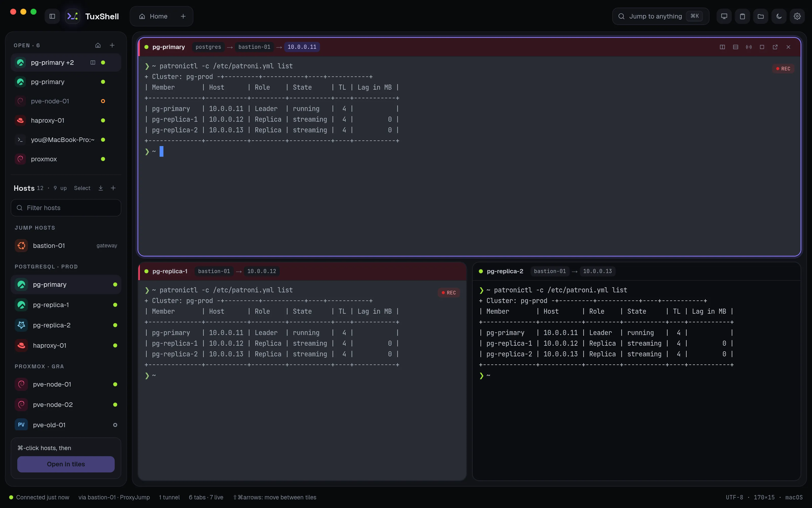The image size is (812, 508).
Task: Open the folder icon in top toolbar
Action: click(x=761, y=16)
